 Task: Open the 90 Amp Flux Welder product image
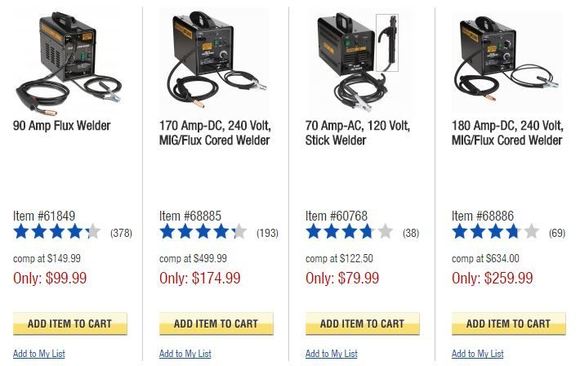pyautogui.click(x=69, y=62)
